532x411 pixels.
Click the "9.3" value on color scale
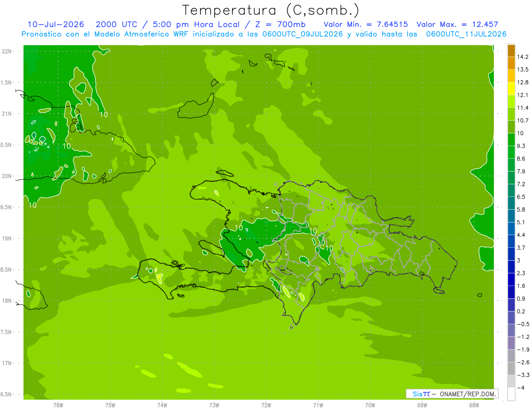(521, 146)
